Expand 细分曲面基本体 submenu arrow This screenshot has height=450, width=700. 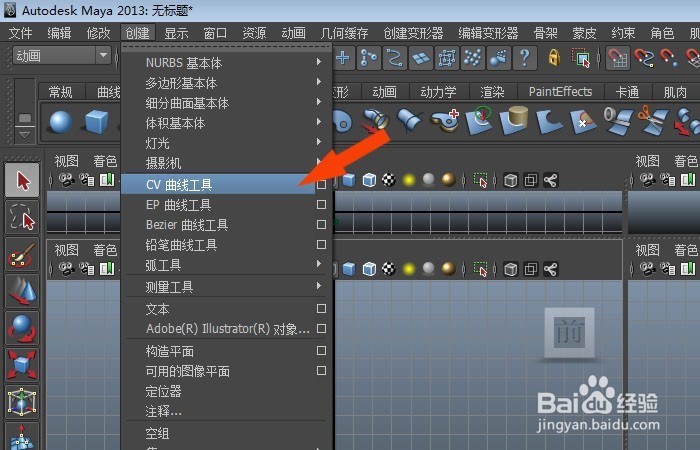(x=319, y=102)
